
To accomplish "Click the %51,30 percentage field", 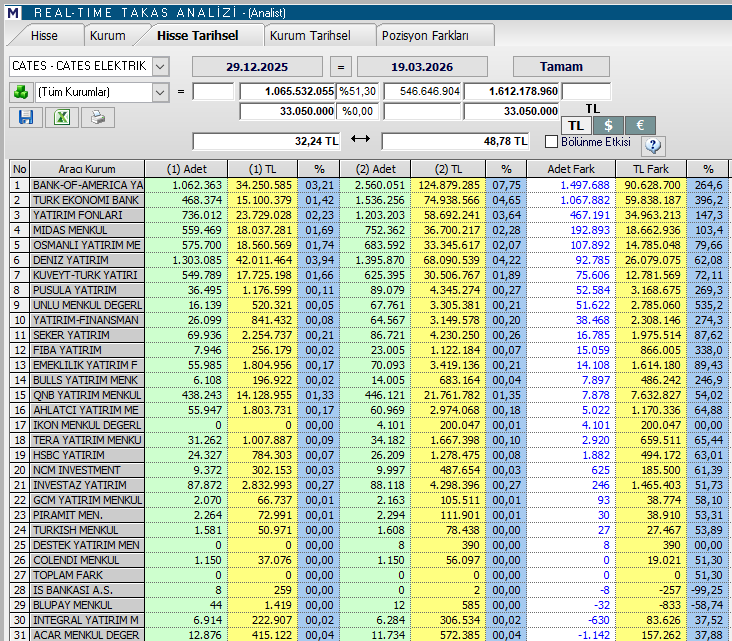I will (x=358, y=91).
